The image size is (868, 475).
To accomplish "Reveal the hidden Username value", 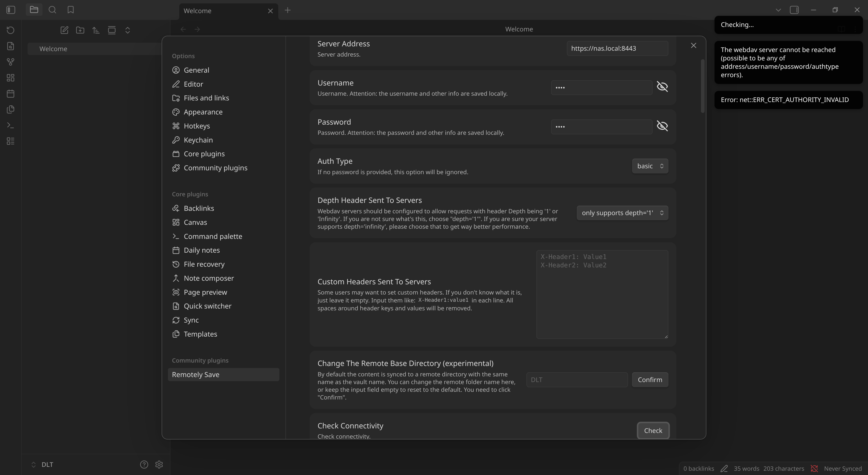I will tap(662, 87).
